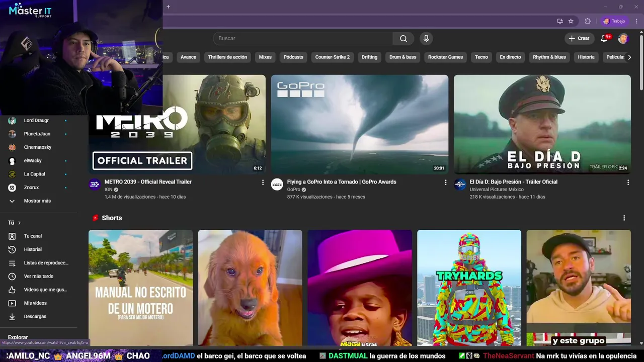
Task: Open the Trabajo profile chip
Action: coord(614,21)
